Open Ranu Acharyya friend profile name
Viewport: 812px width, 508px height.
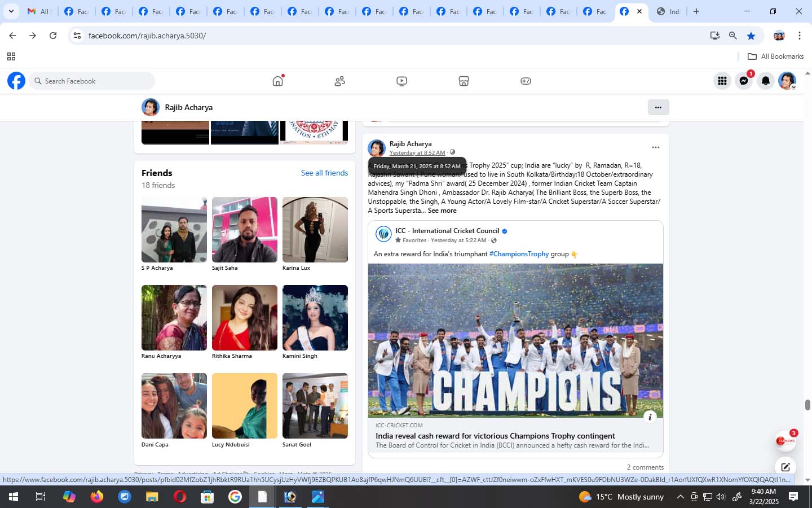(x=161, y=356)
